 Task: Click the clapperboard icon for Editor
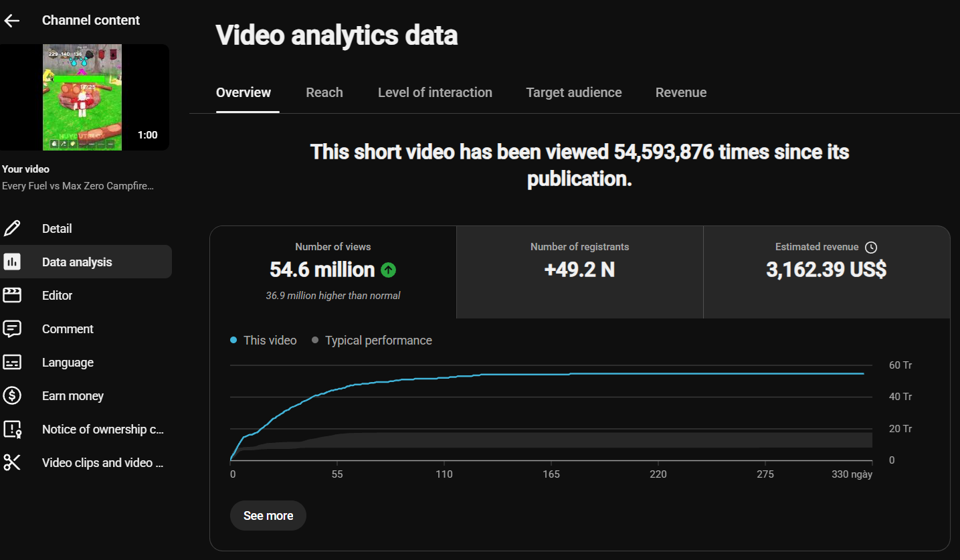click(x=12, y=295)
